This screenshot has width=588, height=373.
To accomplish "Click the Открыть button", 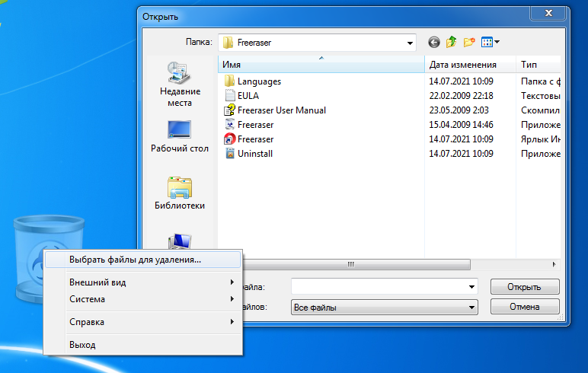I will [525, 287].
